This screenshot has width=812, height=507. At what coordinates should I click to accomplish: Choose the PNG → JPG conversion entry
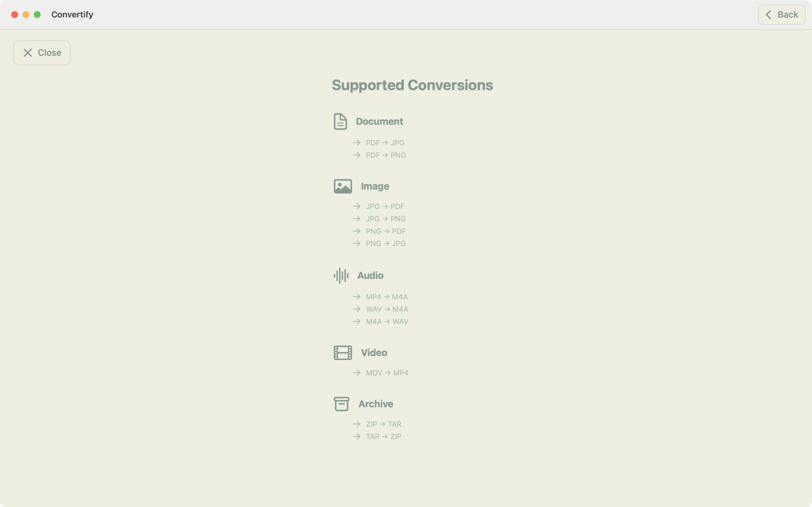pyautogui.click(x=385, y=244)
